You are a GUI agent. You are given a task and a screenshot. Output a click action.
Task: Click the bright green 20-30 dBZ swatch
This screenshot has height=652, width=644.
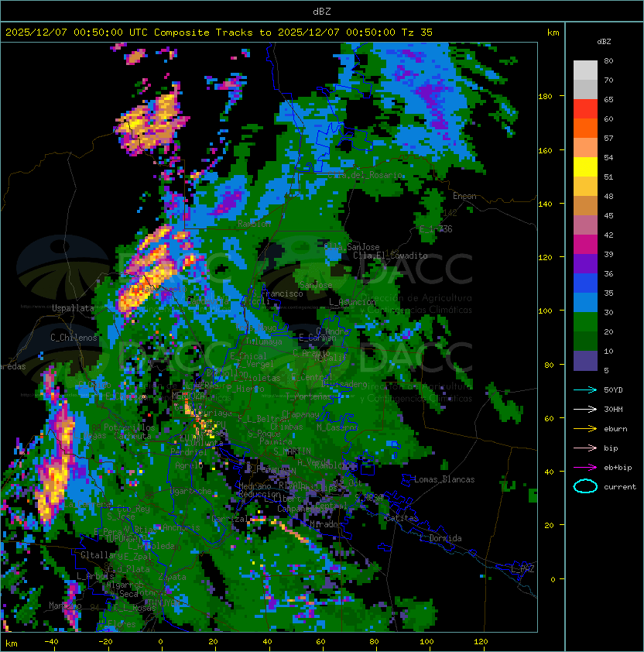coord(585,322)
